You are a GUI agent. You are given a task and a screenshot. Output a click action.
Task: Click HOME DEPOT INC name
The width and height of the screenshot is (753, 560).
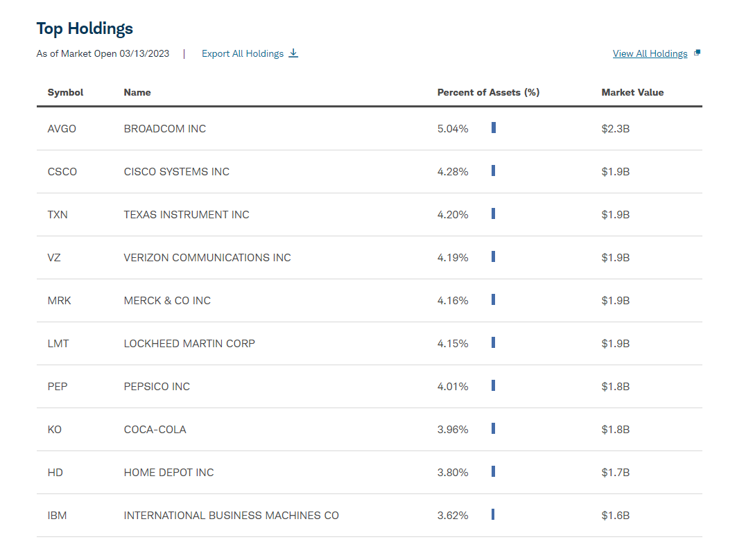(x=169, y=472)
